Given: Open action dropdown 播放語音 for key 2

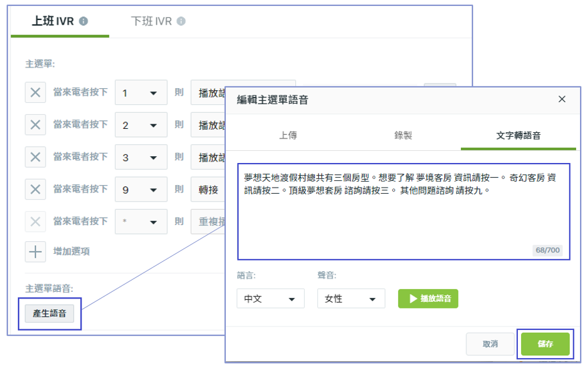Looking at the screenshot, I should coord(208,125).
